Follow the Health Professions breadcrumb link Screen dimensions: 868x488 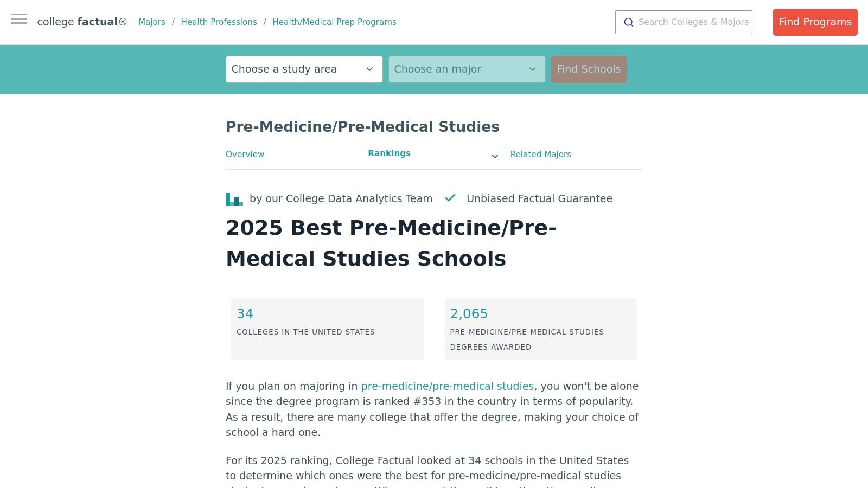219,22
